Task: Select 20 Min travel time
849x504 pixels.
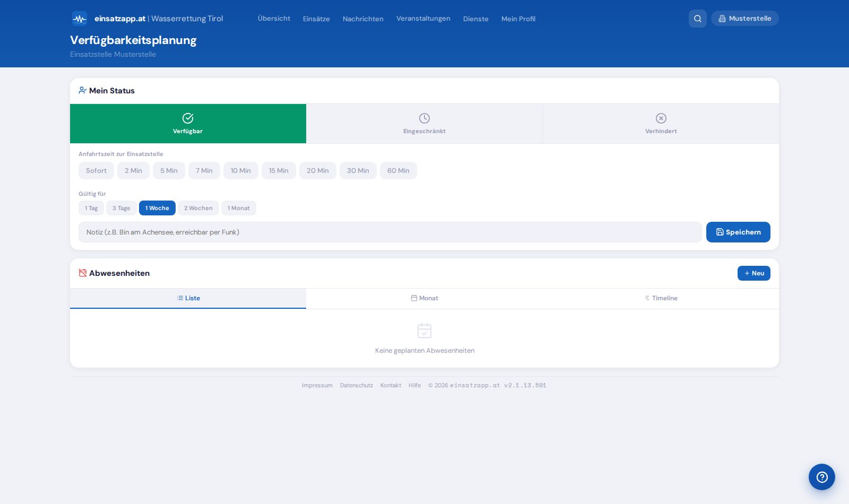Action: [318, 171]
